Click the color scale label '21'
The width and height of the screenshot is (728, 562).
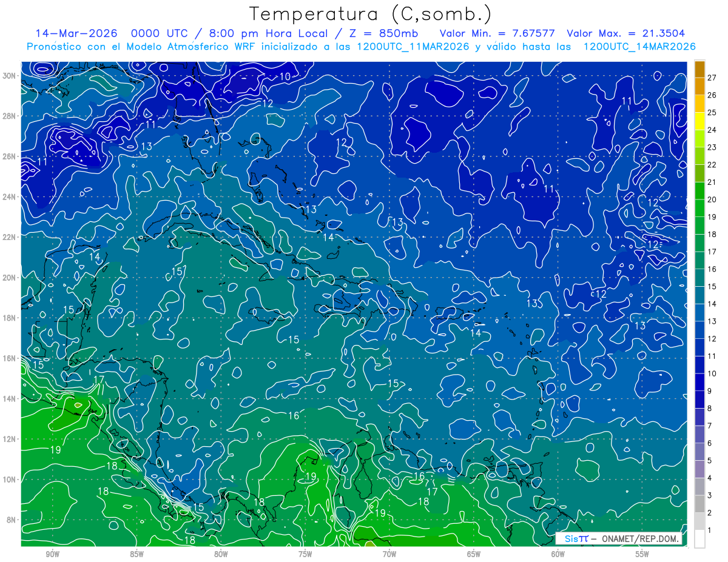coord(712,182)
